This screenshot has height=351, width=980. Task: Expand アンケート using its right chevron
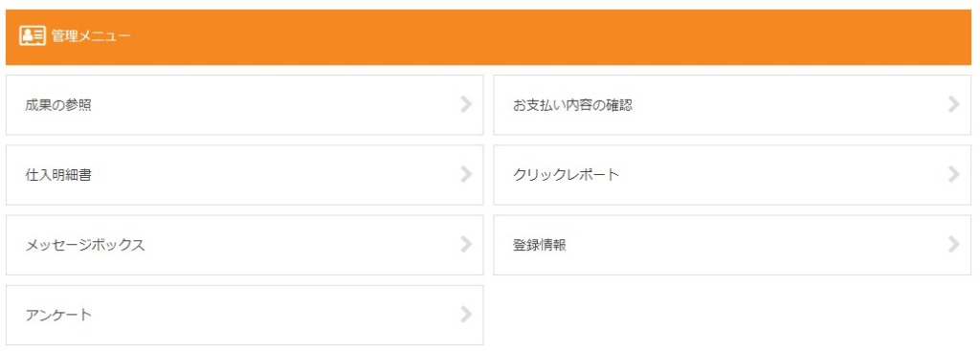click(466, 314)
